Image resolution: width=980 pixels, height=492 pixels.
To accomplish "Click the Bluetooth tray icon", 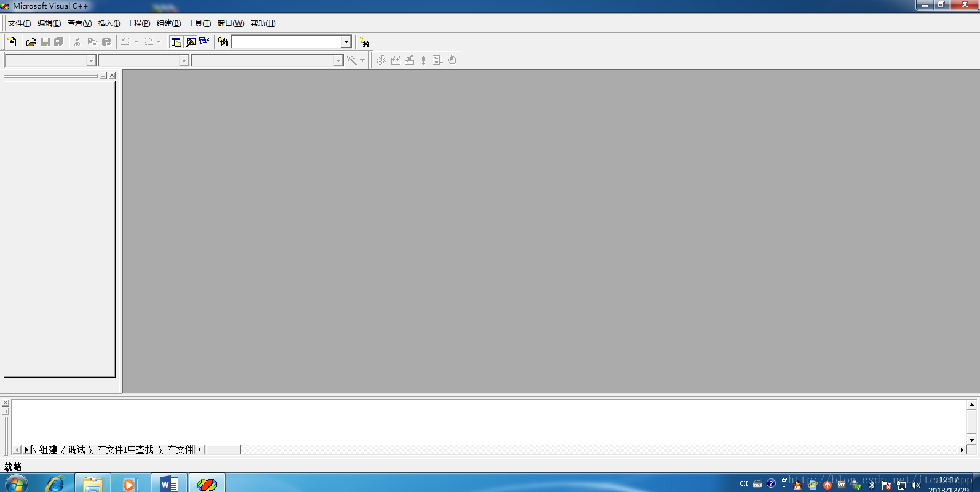I will 871,485.
